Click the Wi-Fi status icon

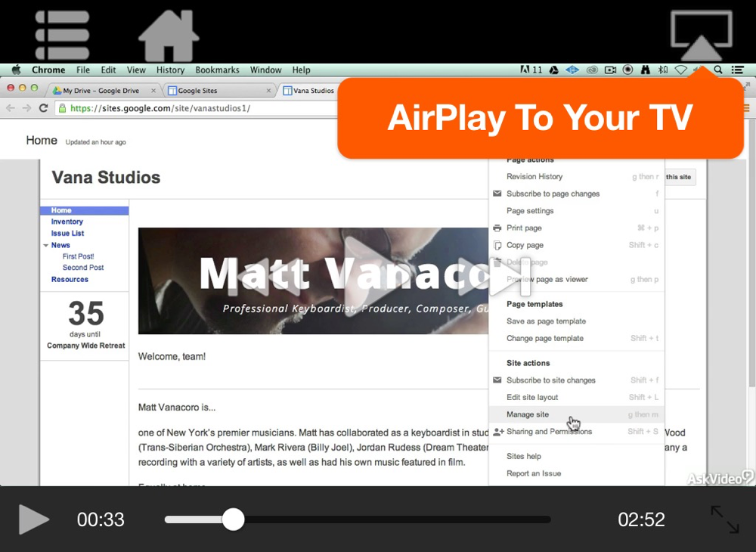coord(680,70)
